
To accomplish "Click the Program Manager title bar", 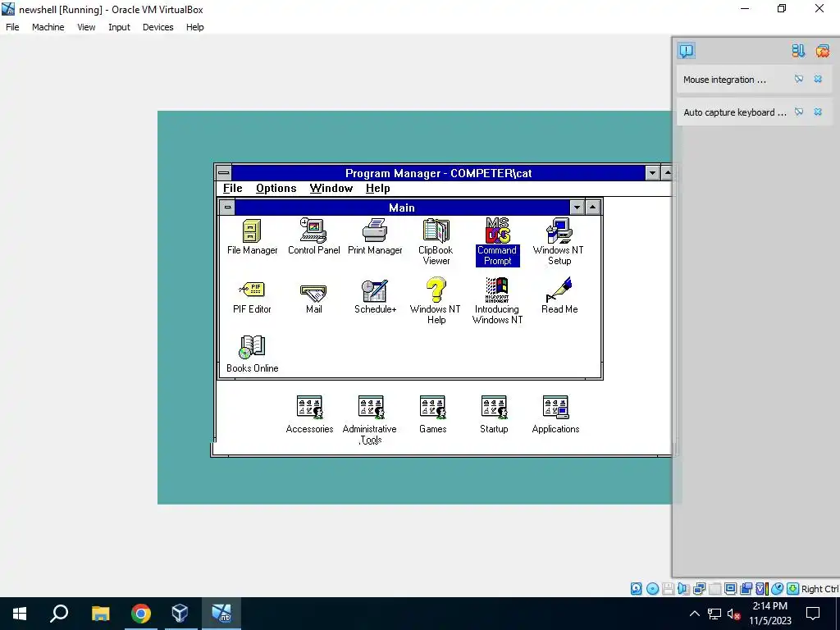I will 438,173.
